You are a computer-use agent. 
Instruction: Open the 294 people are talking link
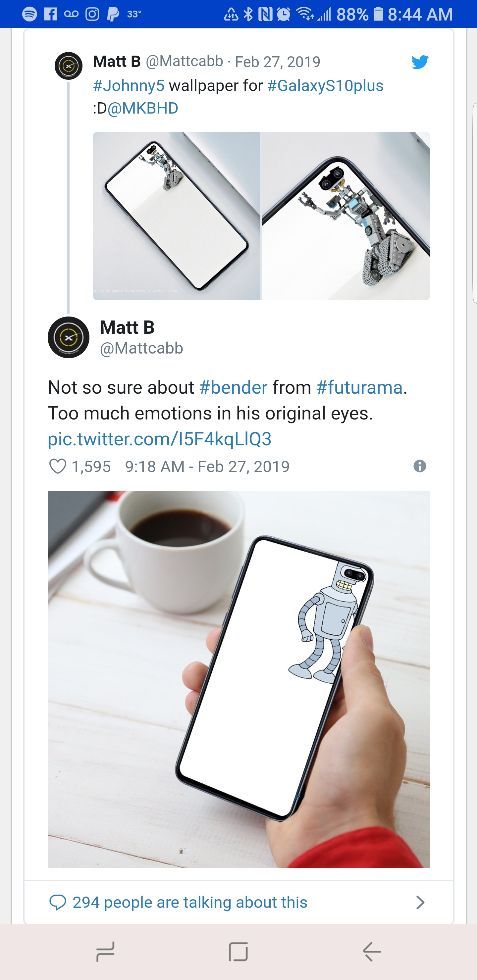pyautogui.click(x=189, y=902)
